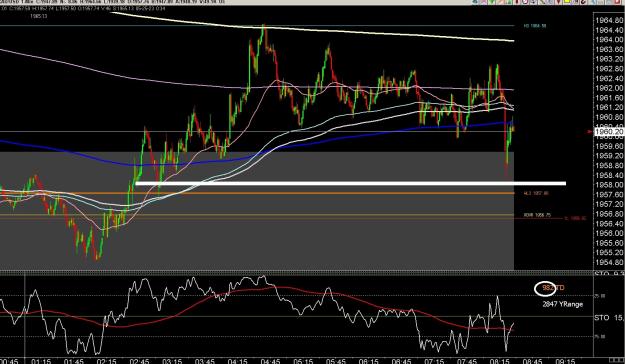Click the 1956.80 price axis label
The image size is (625, 364).
pos(610,214)
